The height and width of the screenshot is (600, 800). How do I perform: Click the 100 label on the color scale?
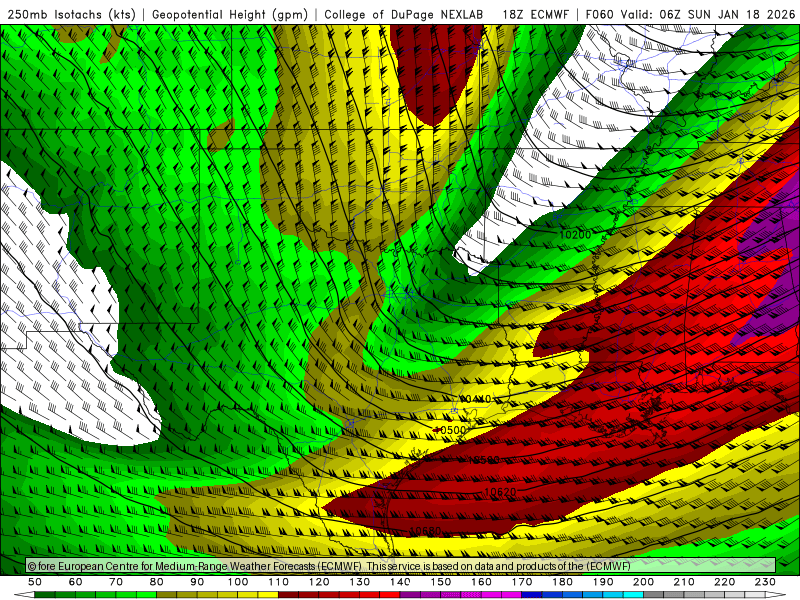pos(238,582)
